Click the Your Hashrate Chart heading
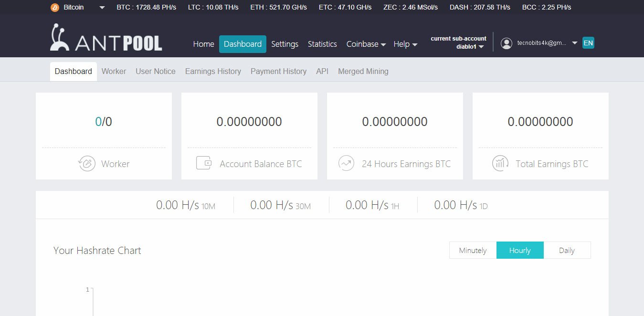The height and width of the screenshot is (316, 644). coord(97,251)
